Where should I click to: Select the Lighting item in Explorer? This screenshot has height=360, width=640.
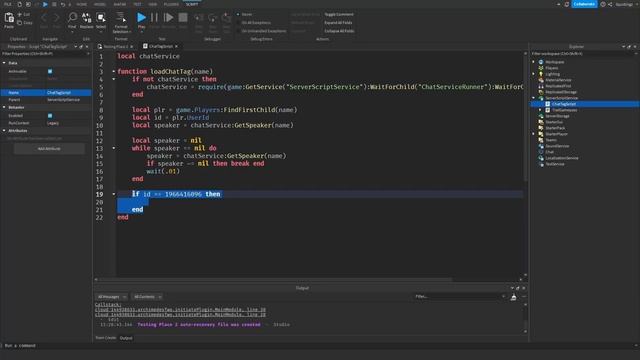(x=553, y=74)
